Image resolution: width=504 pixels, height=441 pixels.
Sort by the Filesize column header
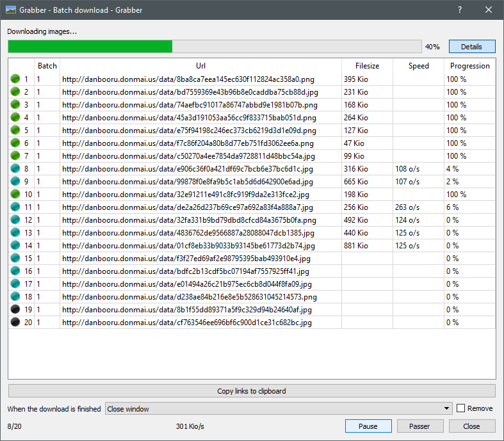click(x=367, y=66)
